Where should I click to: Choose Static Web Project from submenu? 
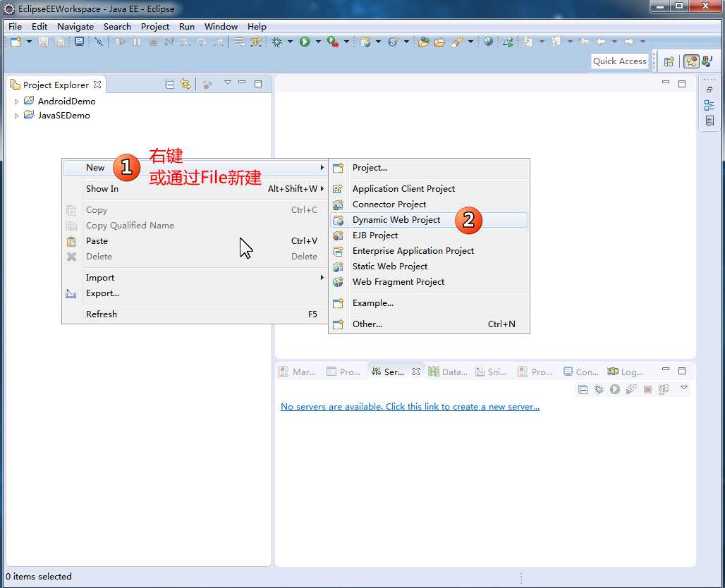coord(429,267)
